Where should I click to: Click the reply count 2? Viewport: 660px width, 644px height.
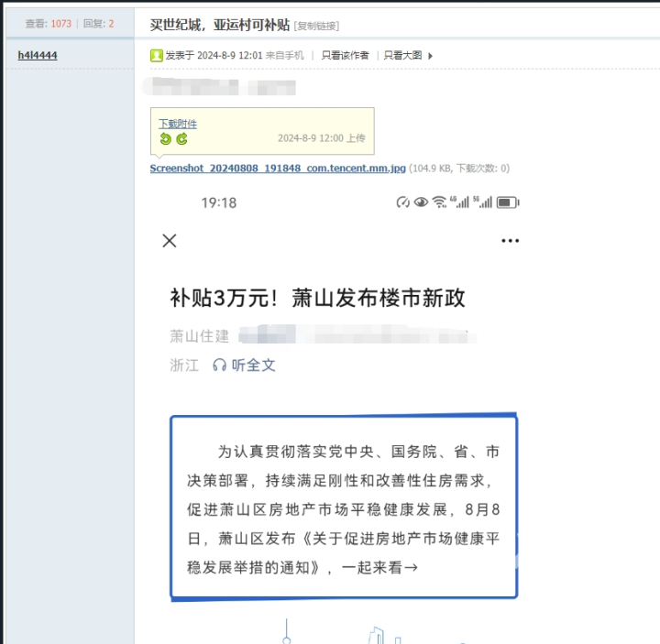[111, 24]
